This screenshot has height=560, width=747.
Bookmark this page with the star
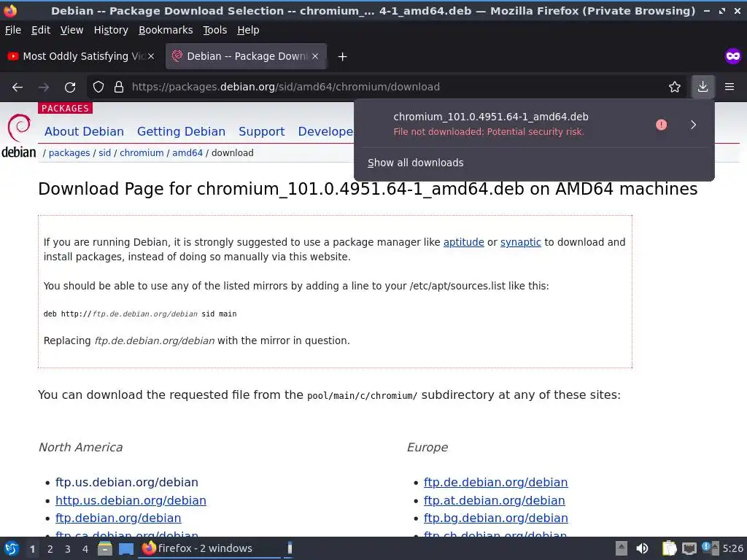pos(675,87)
